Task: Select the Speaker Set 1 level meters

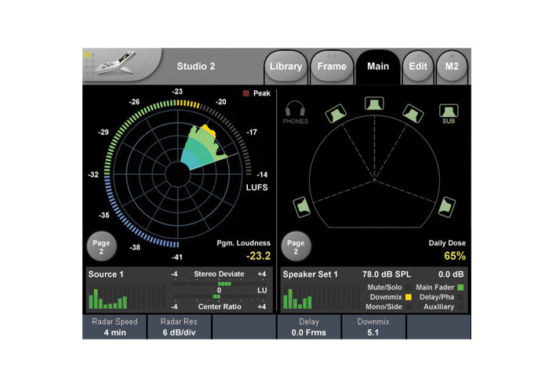Action: (x=321, y=296)
